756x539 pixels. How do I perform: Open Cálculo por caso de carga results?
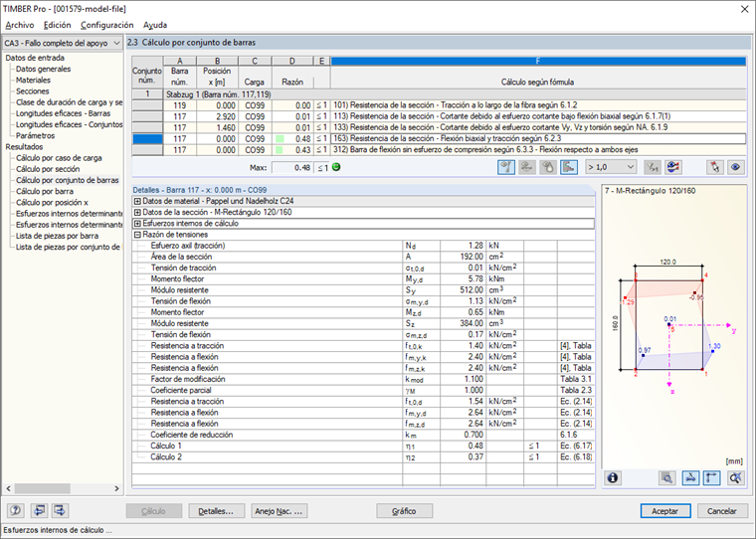[59, 158]
